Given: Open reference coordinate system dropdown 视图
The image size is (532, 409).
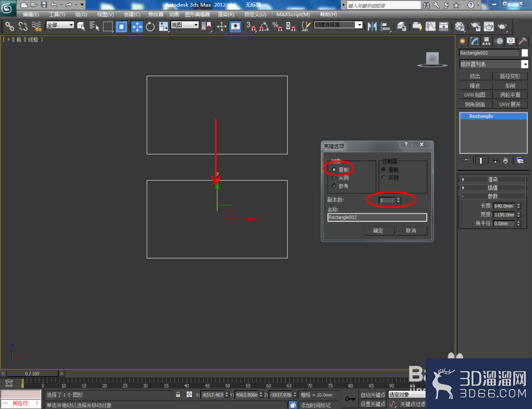Looking at the screenshot, I should click(185, 25).
